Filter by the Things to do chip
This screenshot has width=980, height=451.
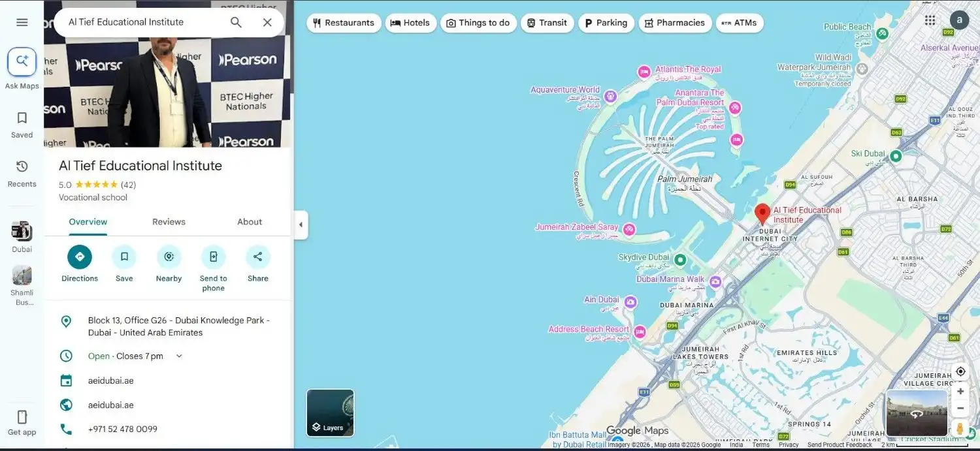click(478, 23)
